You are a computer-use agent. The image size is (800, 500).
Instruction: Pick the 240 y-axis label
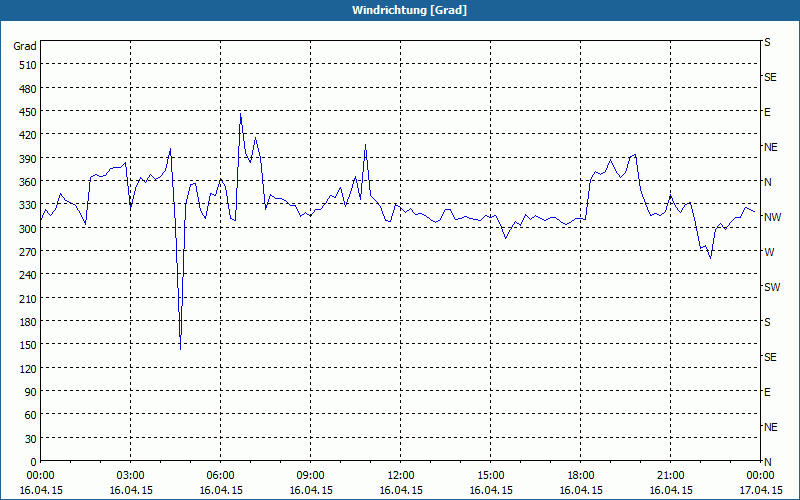29,274
